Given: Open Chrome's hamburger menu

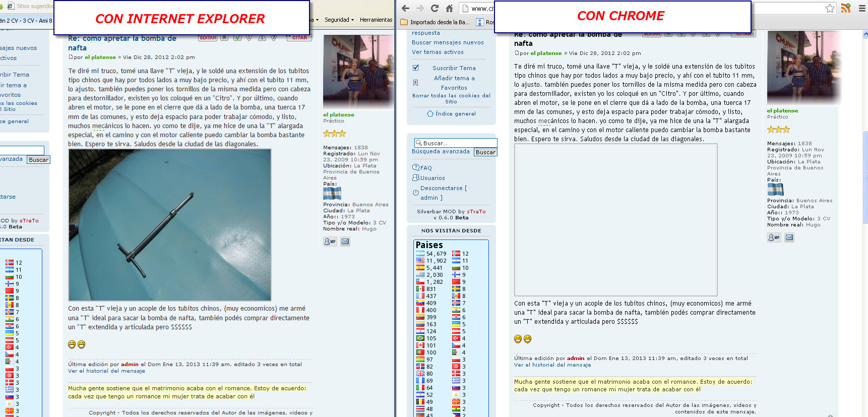Looking at the screenshot, I should 862,8.
